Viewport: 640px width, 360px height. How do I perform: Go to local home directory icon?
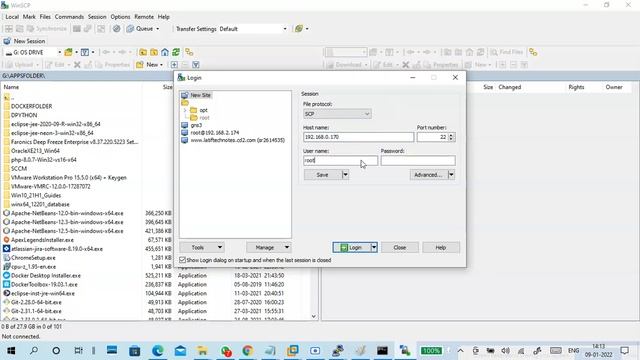pyautogui.click(x=165, y=52)
